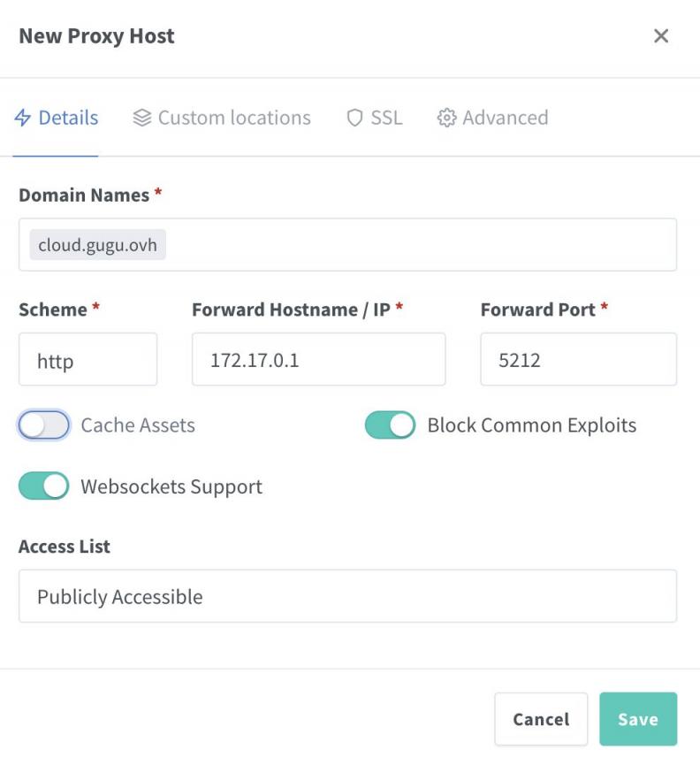
Task: Click the Websockets Support switch graphic
Action: click(x=43, y=486)
